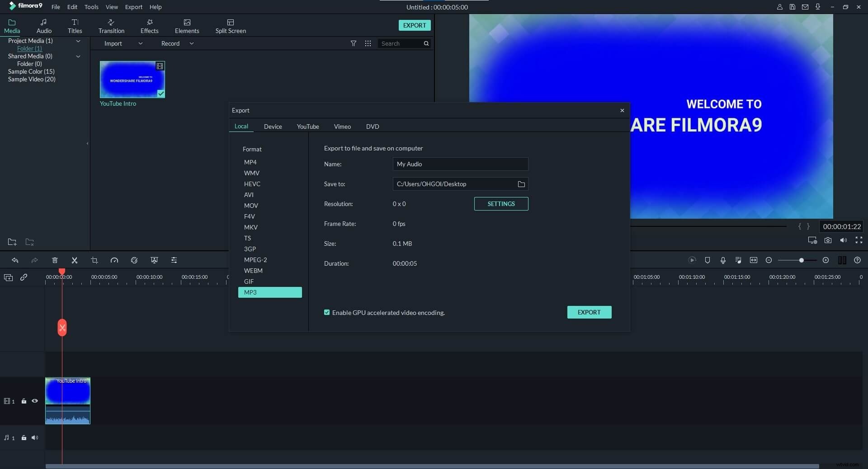
Task: Open the Speed control icon
Action: point(114,260)
